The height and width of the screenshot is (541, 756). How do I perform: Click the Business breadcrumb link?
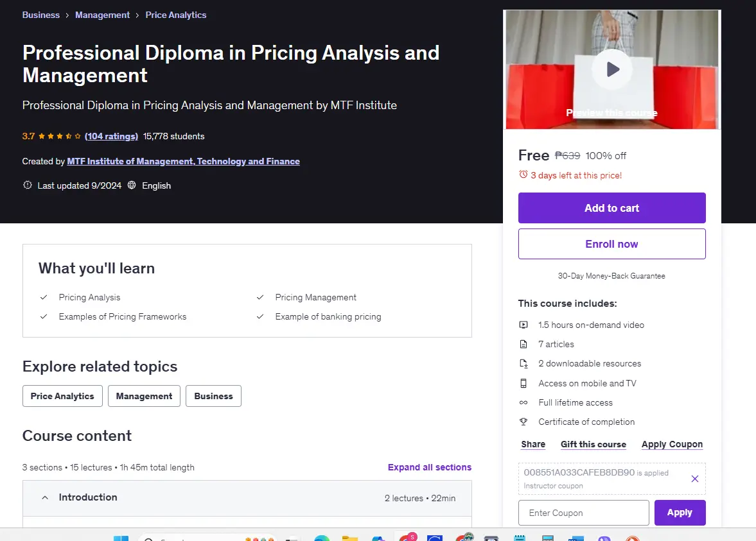[x=41, y=15]
